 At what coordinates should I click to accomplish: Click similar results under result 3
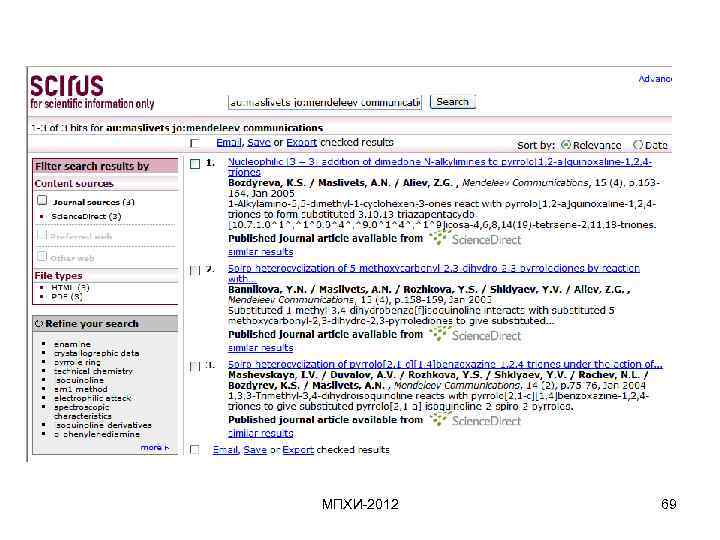point(260,433)
